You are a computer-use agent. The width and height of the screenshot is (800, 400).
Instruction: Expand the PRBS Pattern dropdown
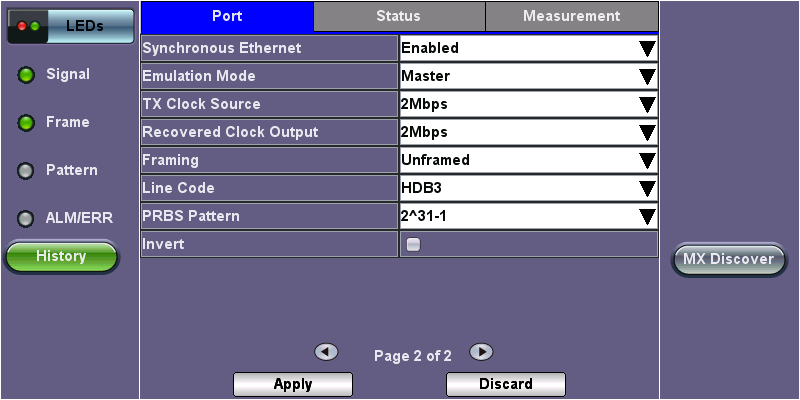[x=528, y=216]
